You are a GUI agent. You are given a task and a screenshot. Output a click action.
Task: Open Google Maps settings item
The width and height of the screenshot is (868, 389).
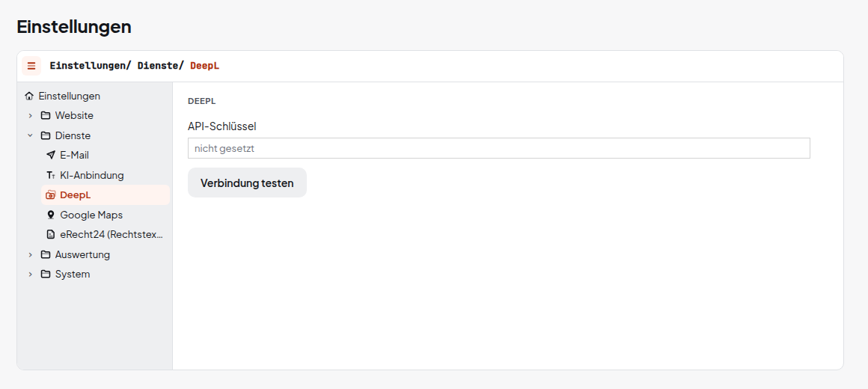(x=106, y=215)
